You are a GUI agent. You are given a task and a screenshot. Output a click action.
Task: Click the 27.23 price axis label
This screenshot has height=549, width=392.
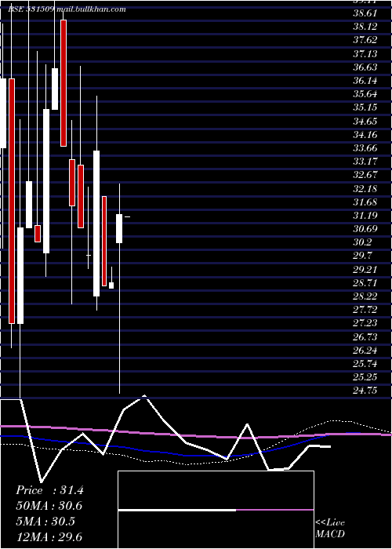click(365, 323)
